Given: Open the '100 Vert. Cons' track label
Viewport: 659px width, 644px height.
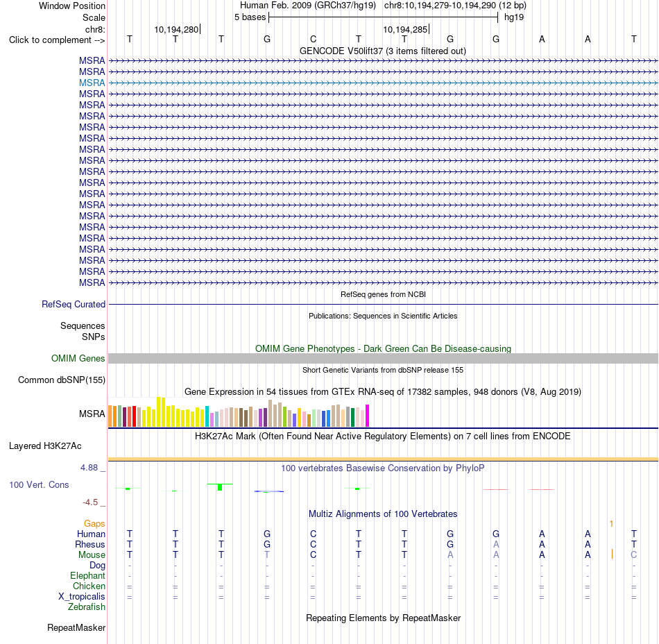Looking at the screenshot, I should point(39,484).
